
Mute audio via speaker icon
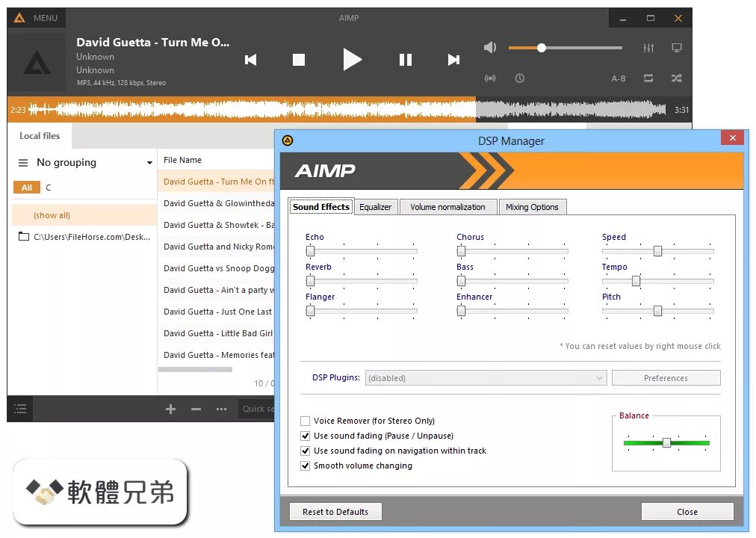(x=490, y=47)
